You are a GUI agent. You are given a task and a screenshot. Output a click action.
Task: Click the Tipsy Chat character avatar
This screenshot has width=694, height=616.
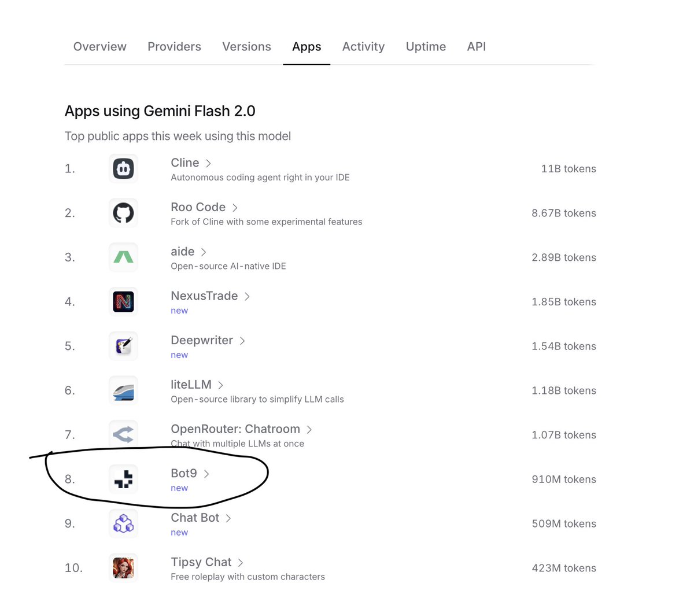click(123, 567)
